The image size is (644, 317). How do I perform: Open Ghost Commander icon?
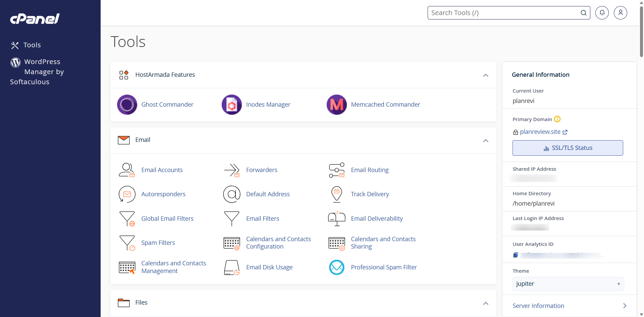[x=127, y=105]
